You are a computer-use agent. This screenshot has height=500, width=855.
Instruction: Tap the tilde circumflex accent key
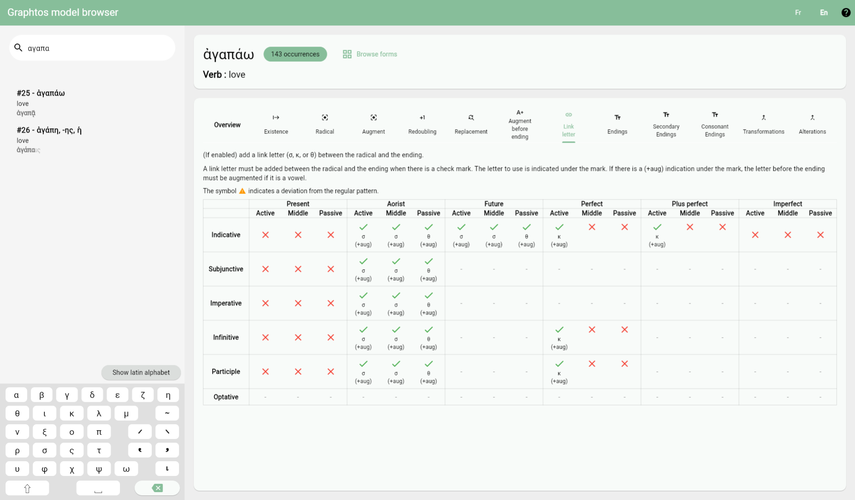(x=167, y=413)
